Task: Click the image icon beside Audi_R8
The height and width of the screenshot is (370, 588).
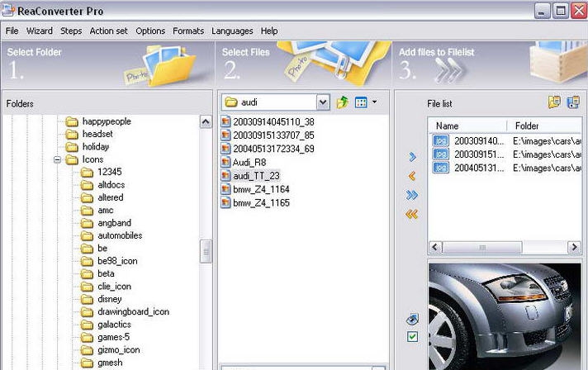Action: 225,163
